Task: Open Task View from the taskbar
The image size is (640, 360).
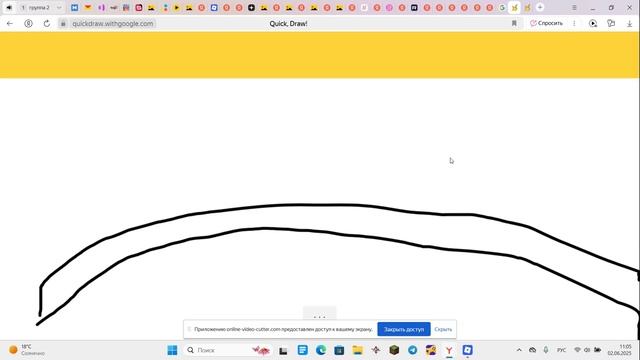Action: [x=283, y=350]
